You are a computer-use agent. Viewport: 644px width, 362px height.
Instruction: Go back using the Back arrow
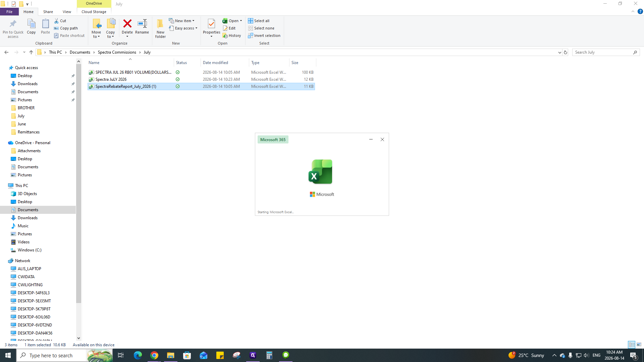(x=6, y=52)
